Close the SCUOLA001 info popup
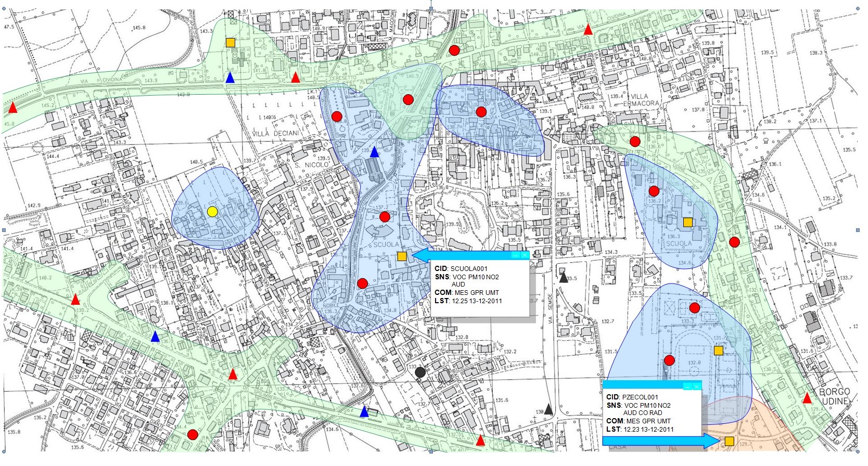This screenshot has width=868, height=466. 525,255
